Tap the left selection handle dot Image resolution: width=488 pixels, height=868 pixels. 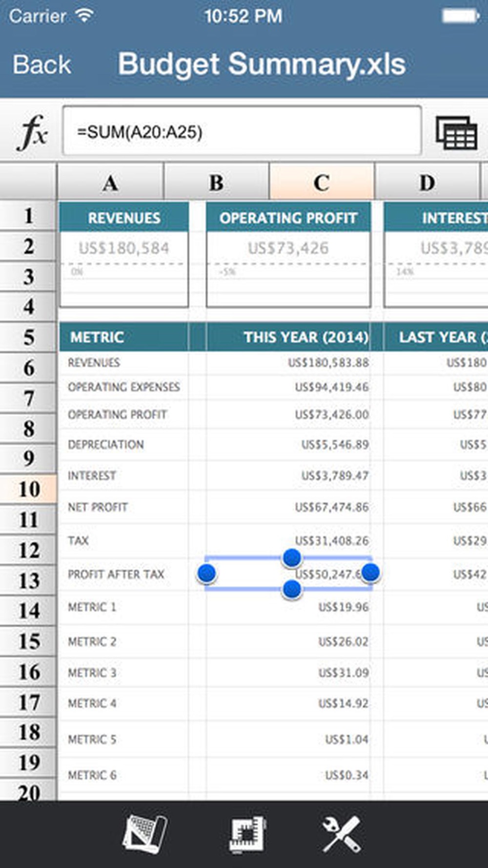coord(207,573)
